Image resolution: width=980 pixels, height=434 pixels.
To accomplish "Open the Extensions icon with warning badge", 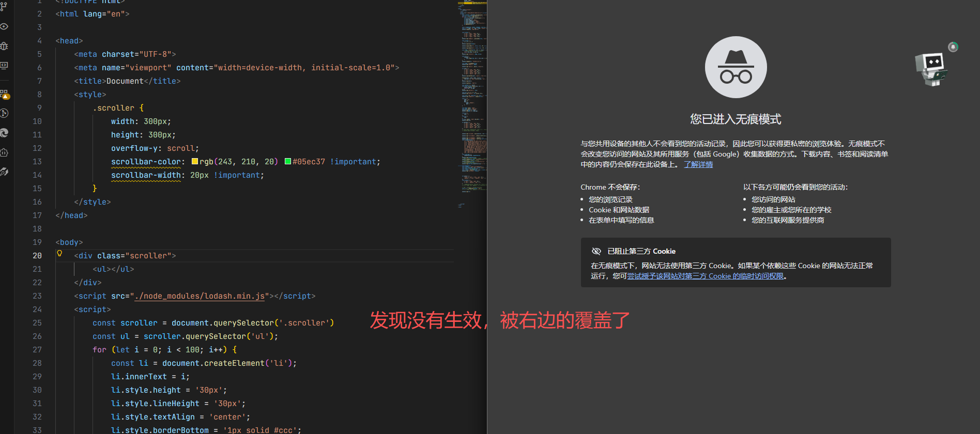I will tap(5, 94).
